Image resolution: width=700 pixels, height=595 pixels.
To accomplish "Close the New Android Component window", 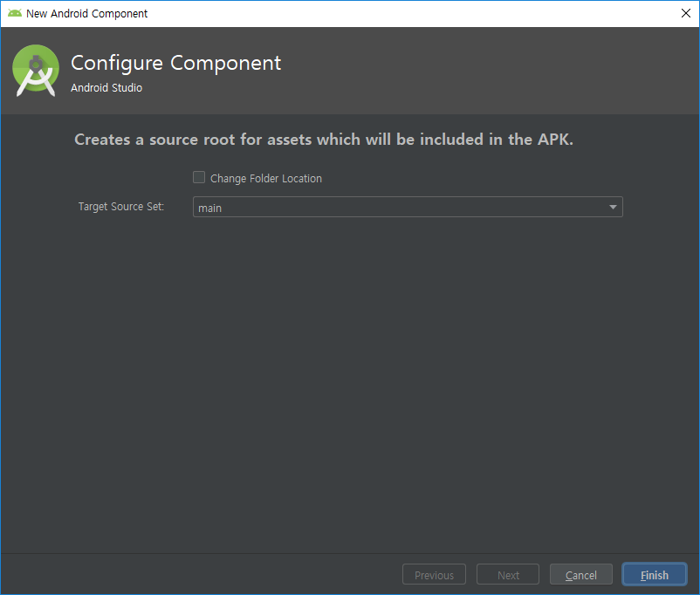I will point(686,13).
